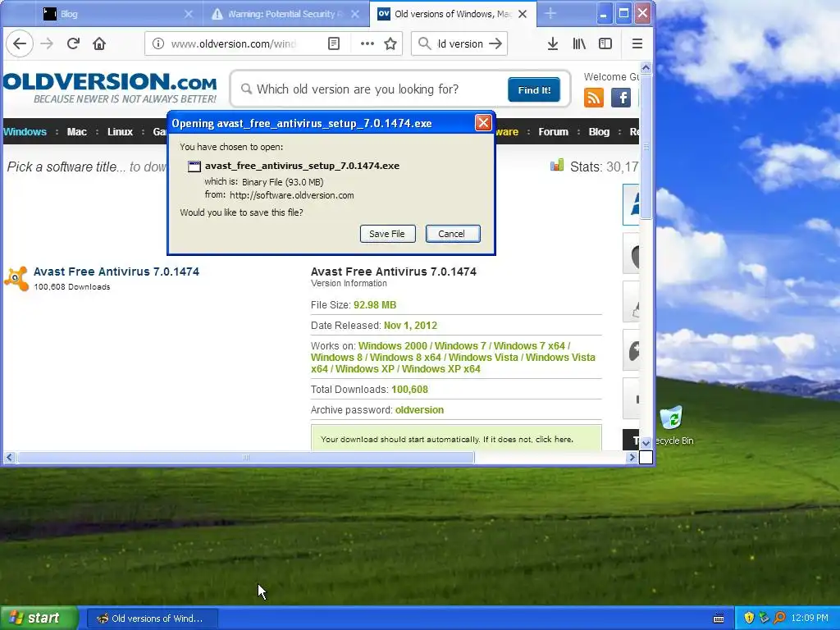Click the vertical scrollbar down arrow
This screenshot has height=630, width=840.
click(x=646, y=443)
